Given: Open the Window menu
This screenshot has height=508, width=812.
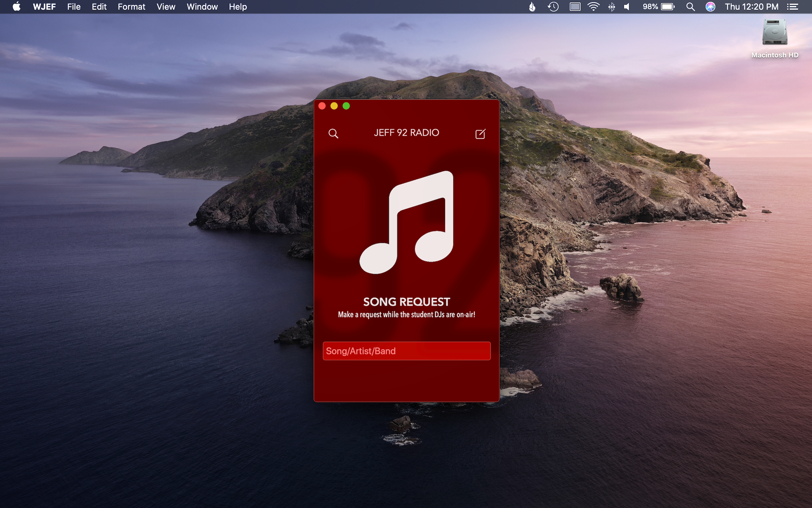Looking at the screenshot, I should click(202, 7).
